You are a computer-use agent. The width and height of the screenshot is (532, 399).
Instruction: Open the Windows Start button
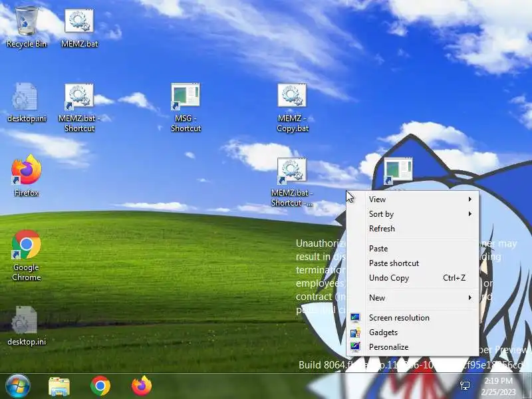point(18,386)
